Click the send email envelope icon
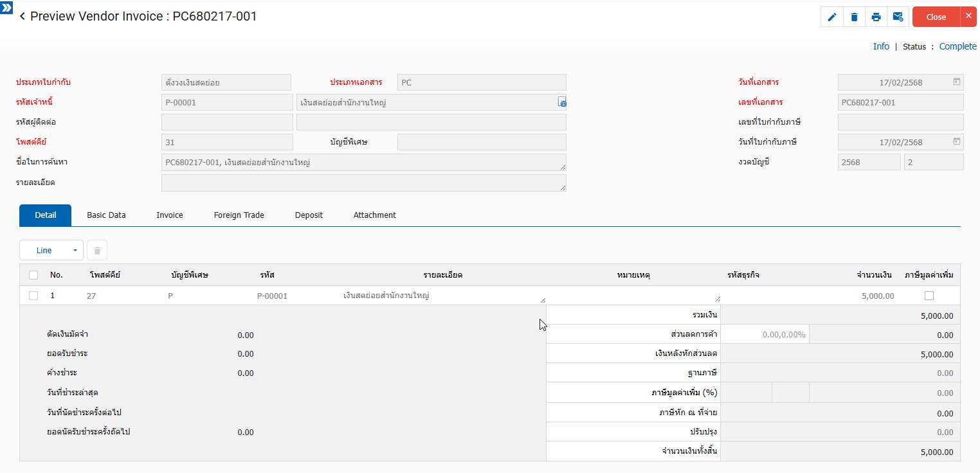Screen dimensions: 980x473 898,17
